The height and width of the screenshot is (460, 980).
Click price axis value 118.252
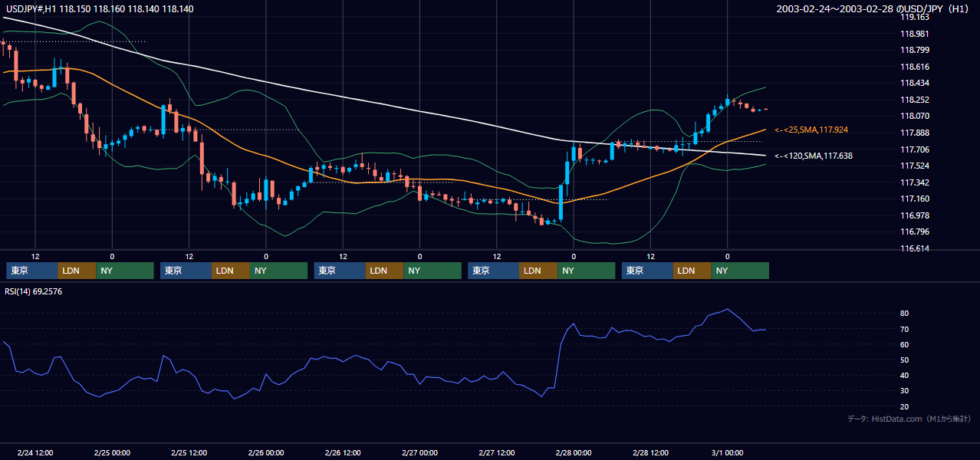(x=914, y=100)
